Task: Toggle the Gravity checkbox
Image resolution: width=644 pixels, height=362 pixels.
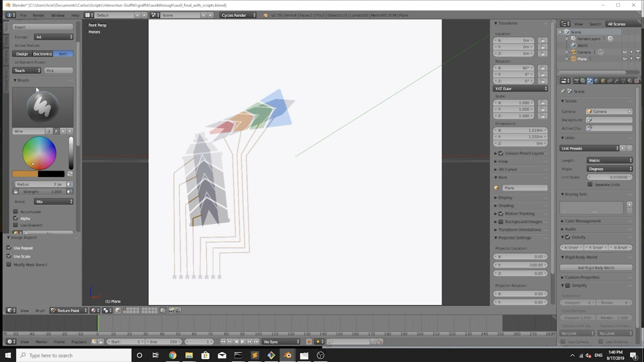Action: (568, 237)
